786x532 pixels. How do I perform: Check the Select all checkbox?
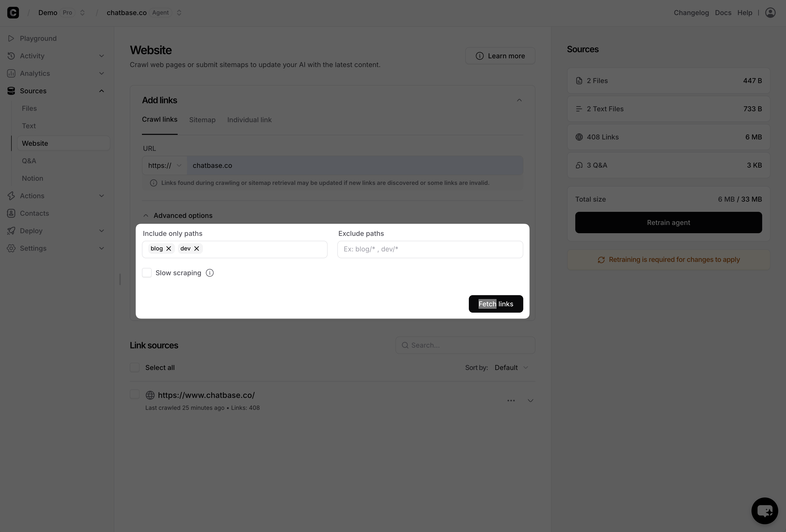point(134,367)
